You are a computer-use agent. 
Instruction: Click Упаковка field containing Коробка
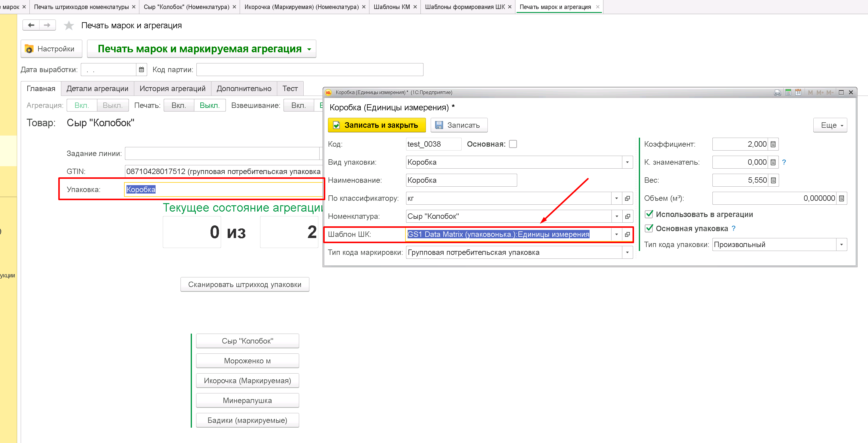pos(223,189)
